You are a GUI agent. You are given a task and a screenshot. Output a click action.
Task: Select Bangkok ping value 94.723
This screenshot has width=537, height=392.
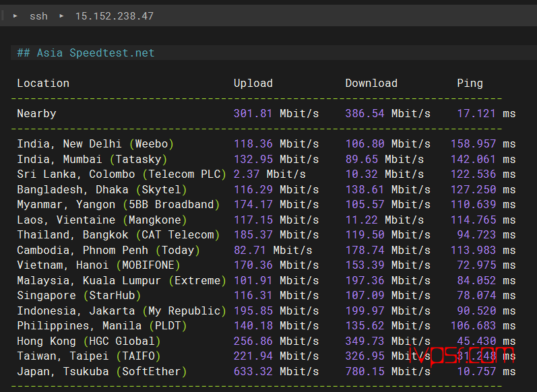tap(476, 235)
